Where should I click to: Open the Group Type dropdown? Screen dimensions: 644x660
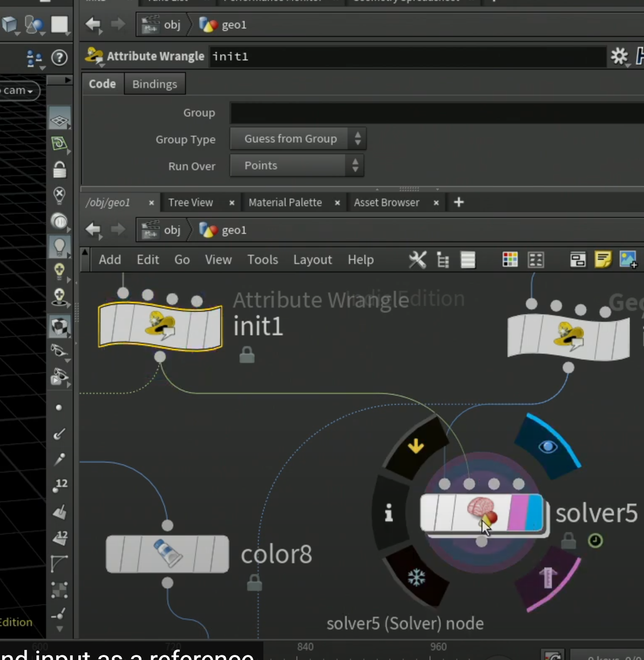(298, 139)
